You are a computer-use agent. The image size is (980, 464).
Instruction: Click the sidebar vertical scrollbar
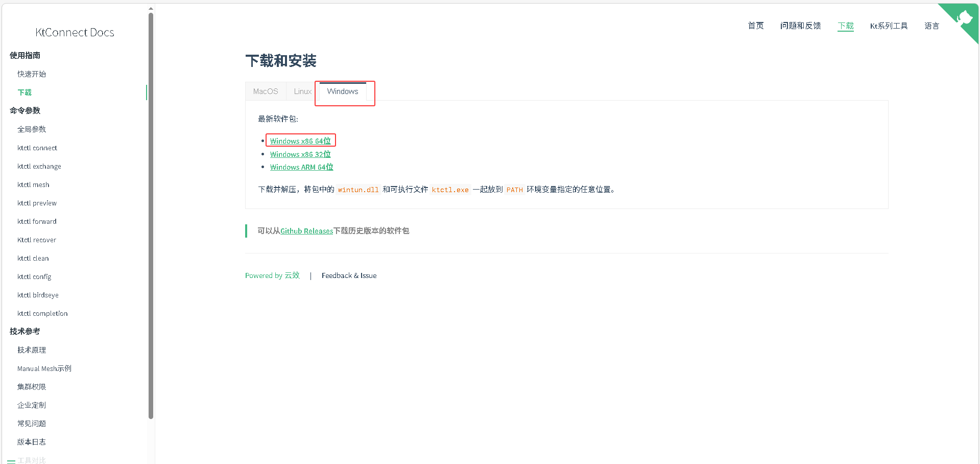[151, 216]
